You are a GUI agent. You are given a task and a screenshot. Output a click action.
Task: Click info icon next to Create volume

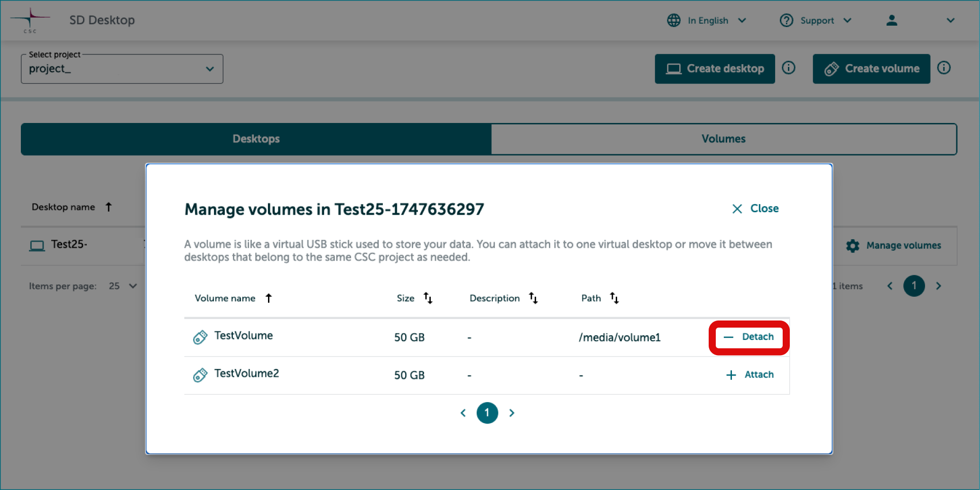pyautogui.click(x=944, y=68)
